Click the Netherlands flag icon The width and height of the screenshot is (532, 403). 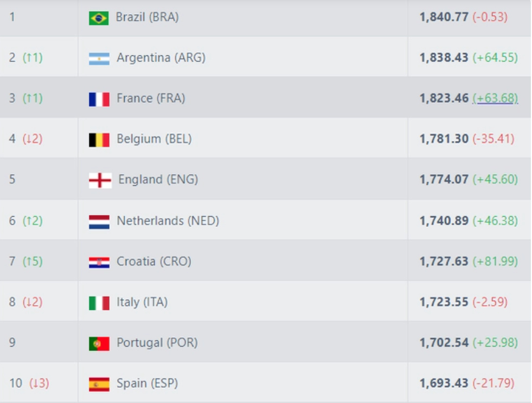[99, 222]
